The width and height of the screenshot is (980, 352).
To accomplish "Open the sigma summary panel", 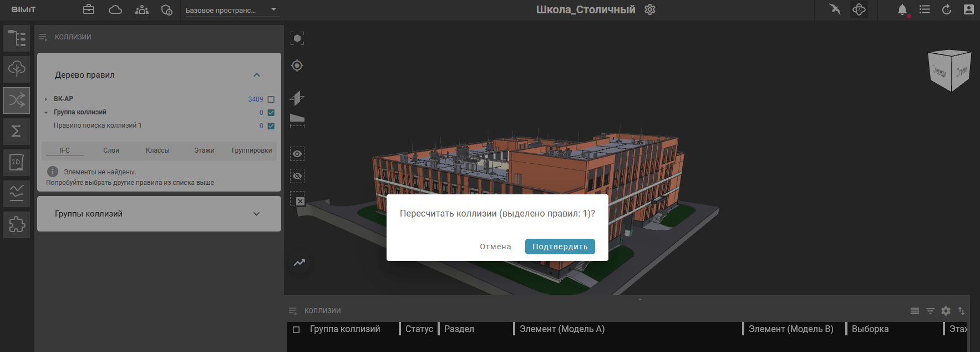I will [17, 132].
